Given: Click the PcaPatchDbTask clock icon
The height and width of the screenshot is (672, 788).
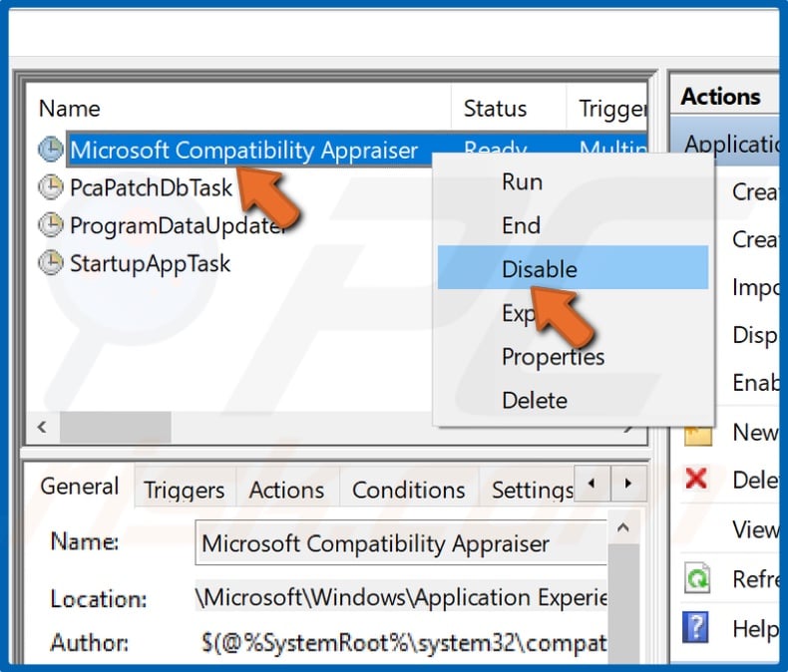Looking at the screenshot, I should pos(51,187).
